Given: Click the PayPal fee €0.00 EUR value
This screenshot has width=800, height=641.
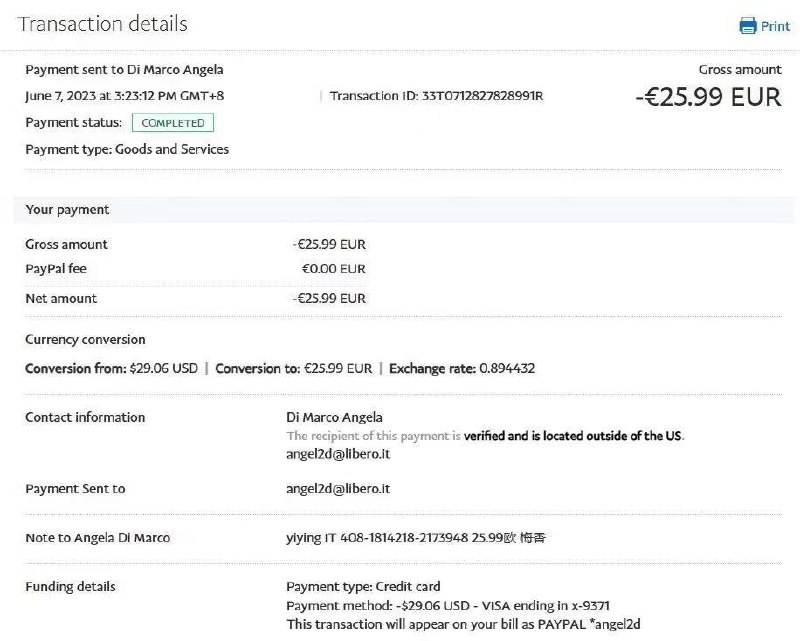Looking at the screenshot, I should [x=333, y=269].
